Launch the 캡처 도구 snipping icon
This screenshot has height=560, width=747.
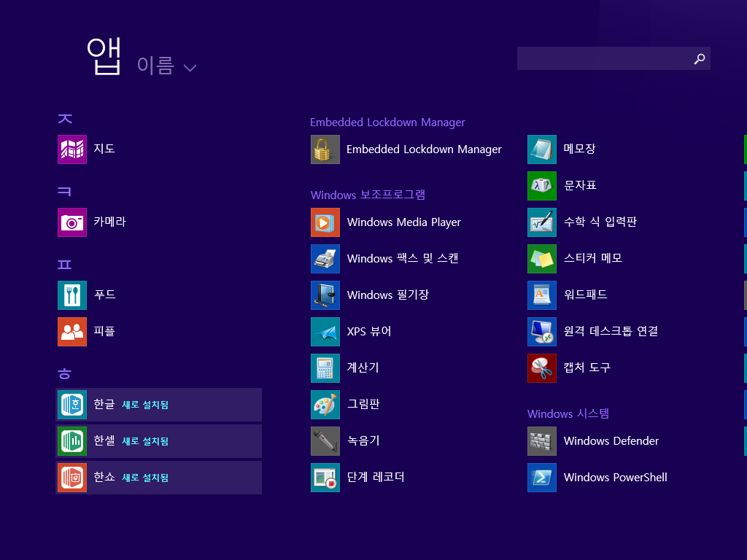click(x=542, y=368)
